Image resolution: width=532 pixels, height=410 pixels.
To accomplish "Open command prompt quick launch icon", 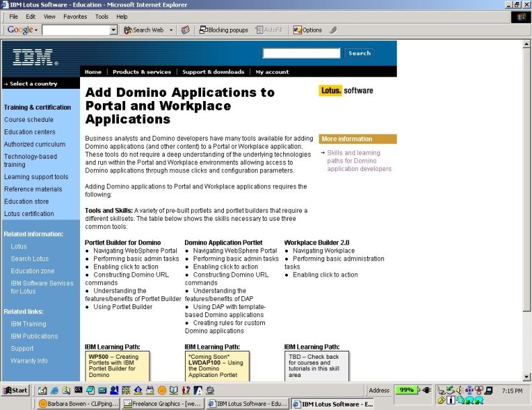I will pyautogui.click(x=79, y=390).
